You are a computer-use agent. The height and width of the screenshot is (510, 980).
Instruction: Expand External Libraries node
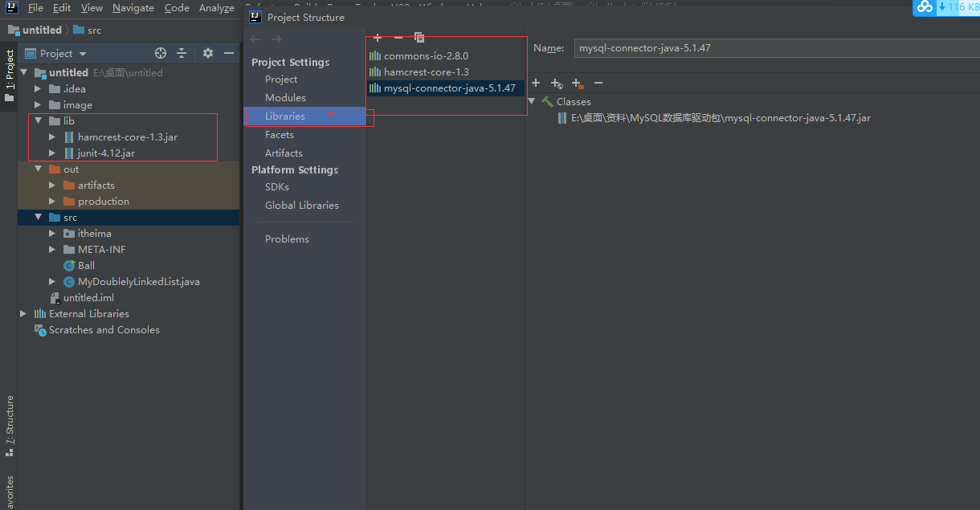point(23,313)
